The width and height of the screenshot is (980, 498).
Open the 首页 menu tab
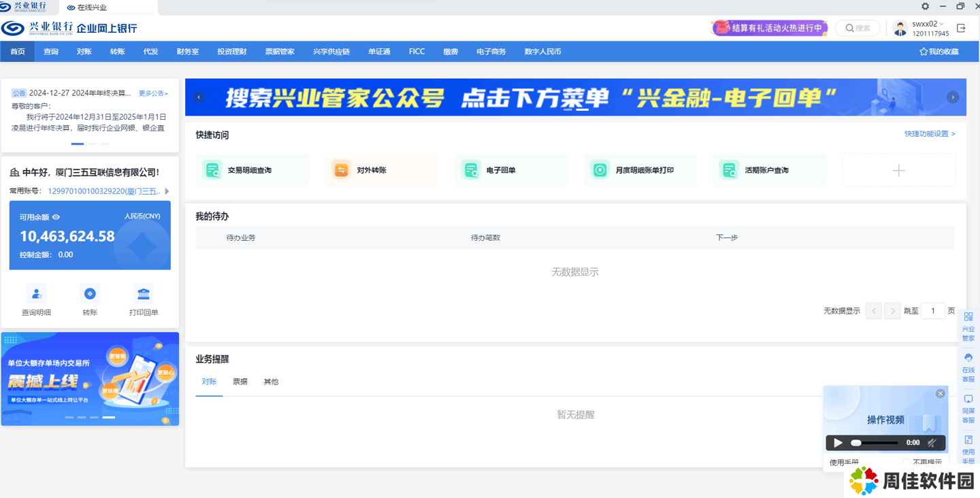[x=18, y=52]
